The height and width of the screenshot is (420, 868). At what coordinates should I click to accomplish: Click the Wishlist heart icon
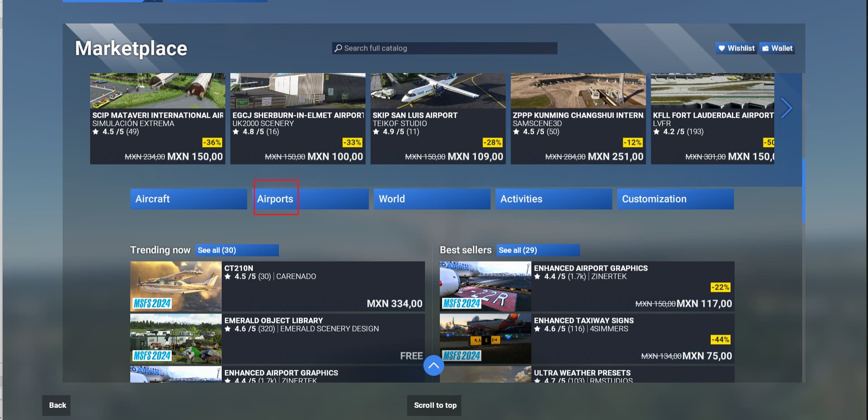click(x=722, y=48)
